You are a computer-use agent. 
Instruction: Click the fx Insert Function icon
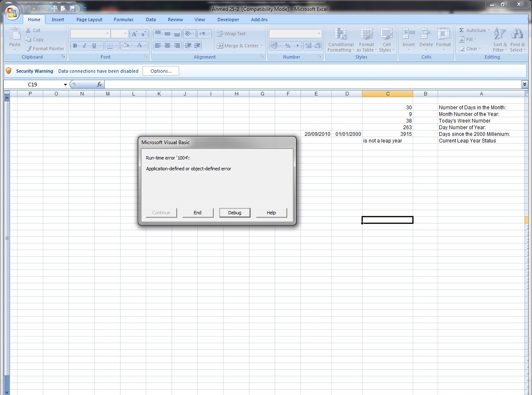pos(99,84)
